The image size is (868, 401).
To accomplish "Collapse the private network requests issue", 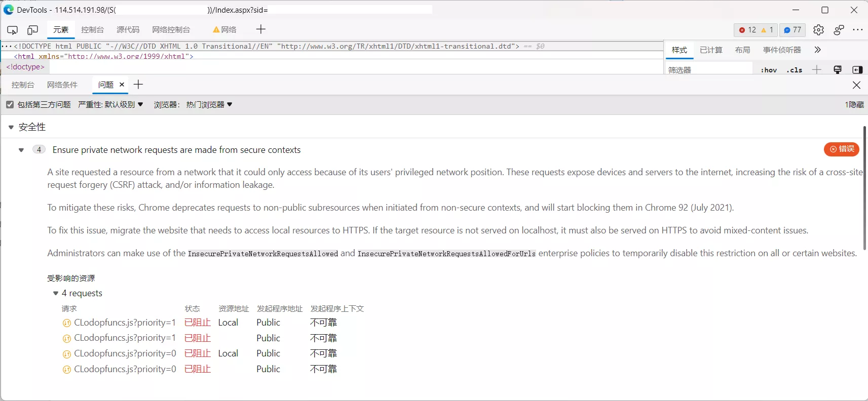I will pos(21,150).
